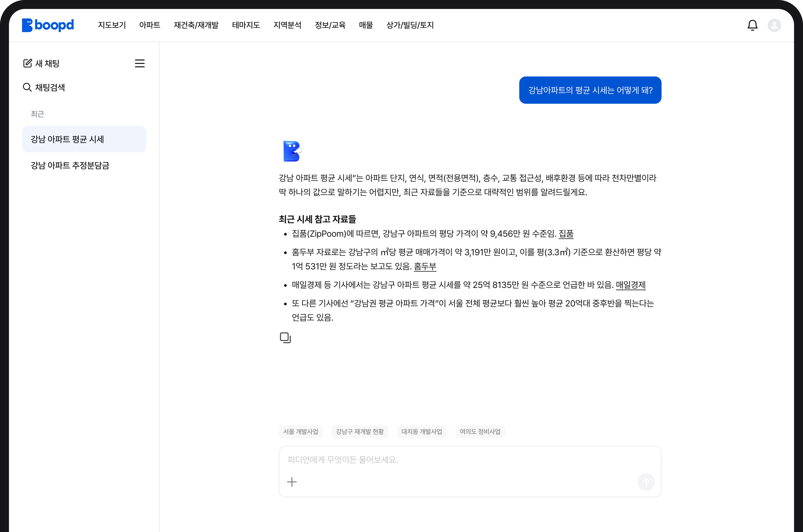The image size is (803, 532).
Task: Open the notifications bell
Action: pyautogui.click(x=753, y=25)
